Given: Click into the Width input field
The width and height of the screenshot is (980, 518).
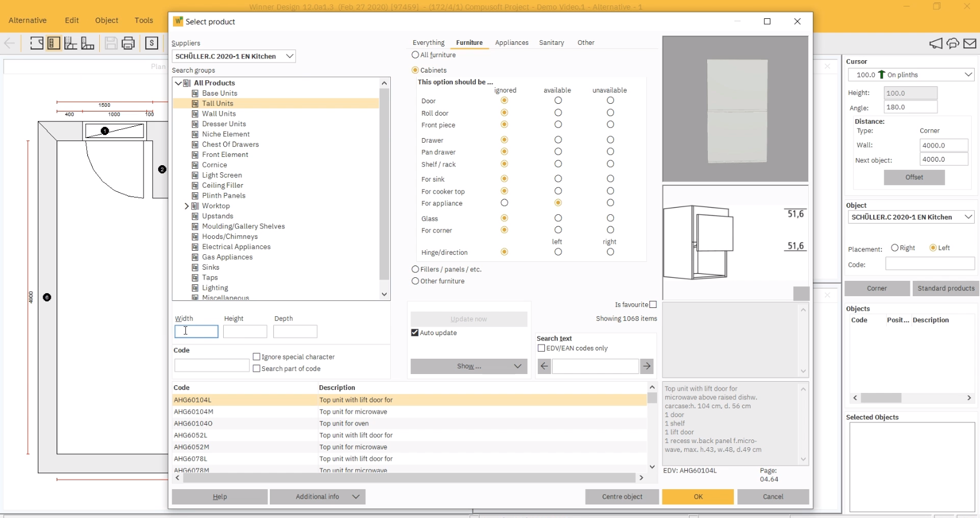Looking at the screenshot, I should point(197,332).
